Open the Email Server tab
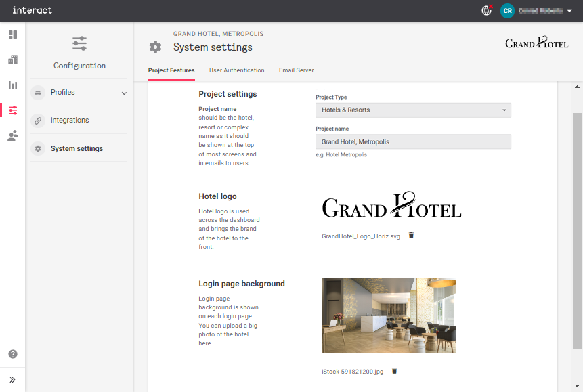This screenshot has height=392, width=583. 296,70
